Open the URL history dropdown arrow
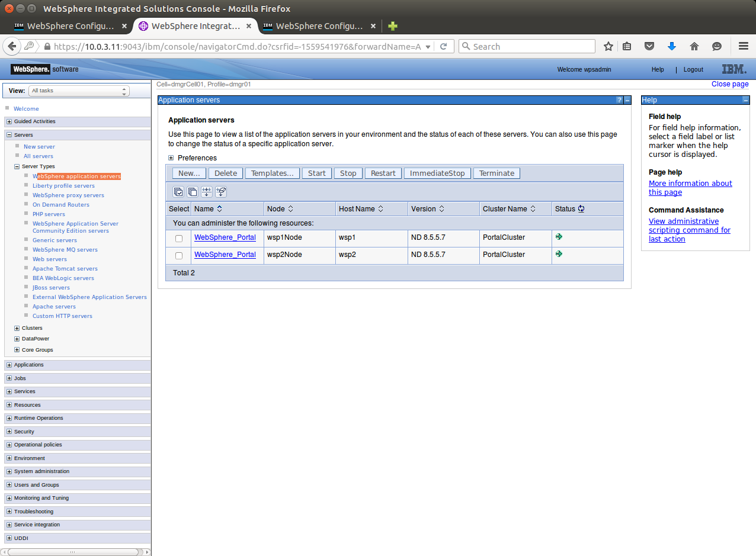Viewport: 756px width, 556px height. pos(428,46)
